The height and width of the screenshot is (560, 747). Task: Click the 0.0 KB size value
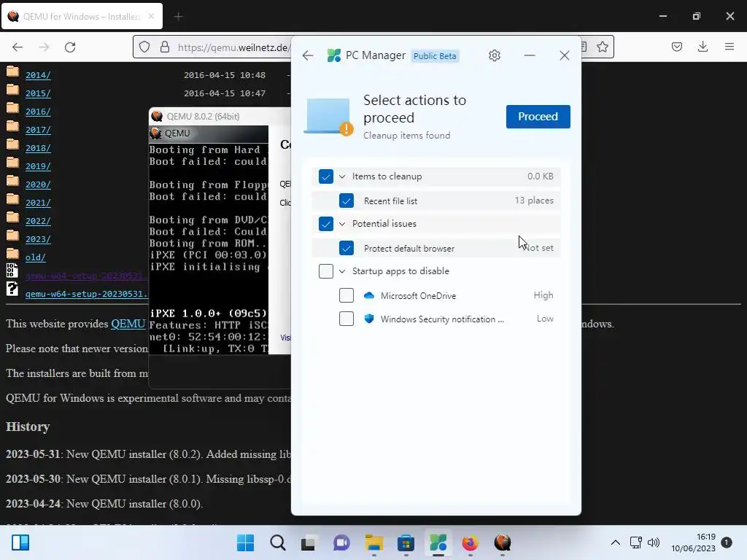[x=541, y=176]
